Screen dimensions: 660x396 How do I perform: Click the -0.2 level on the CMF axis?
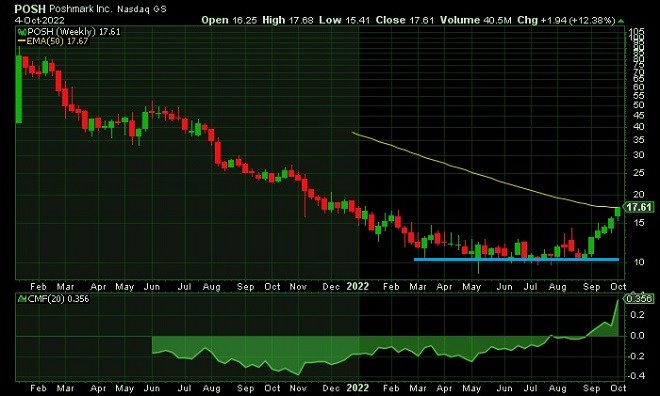click(636, 356)
